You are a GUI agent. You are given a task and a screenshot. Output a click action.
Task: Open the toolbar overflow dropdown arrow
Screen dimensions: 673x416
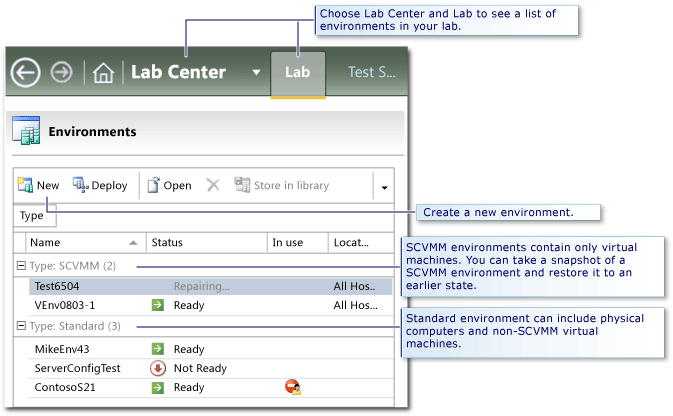[x=384, y=188]
